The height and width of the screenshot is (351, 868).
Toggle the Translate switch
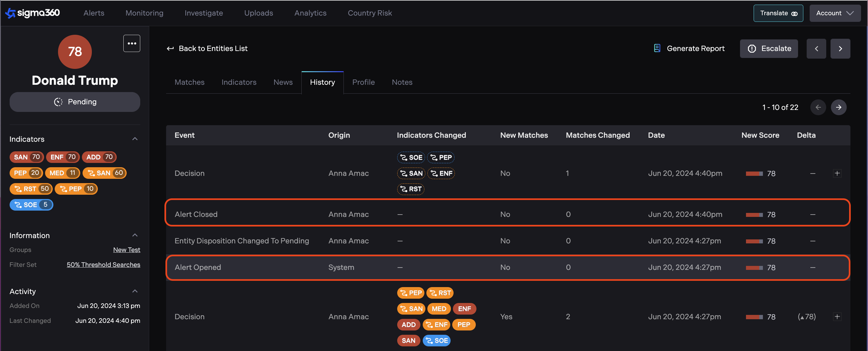coord(794,14)
